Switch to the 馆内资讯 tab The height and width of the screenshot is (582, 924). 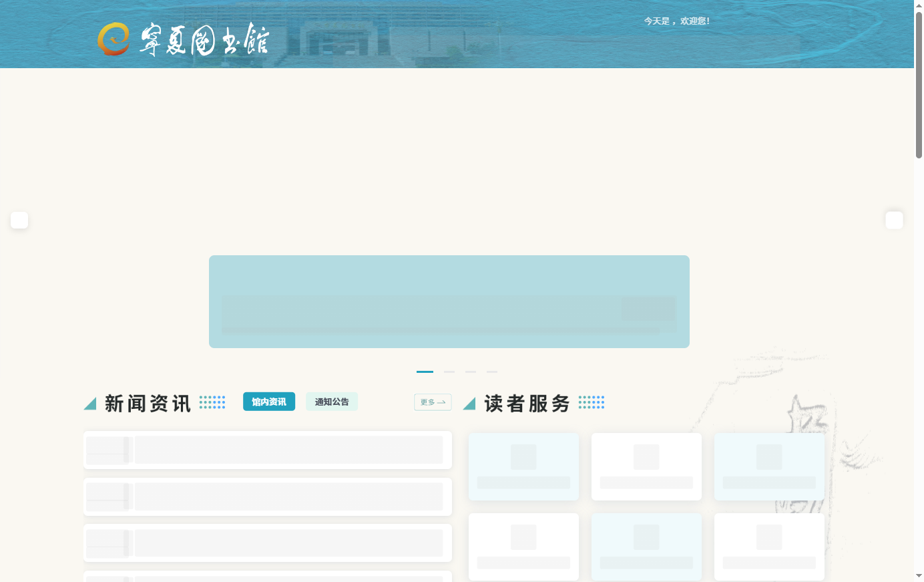pyautogui.click(x=269, y=402)
